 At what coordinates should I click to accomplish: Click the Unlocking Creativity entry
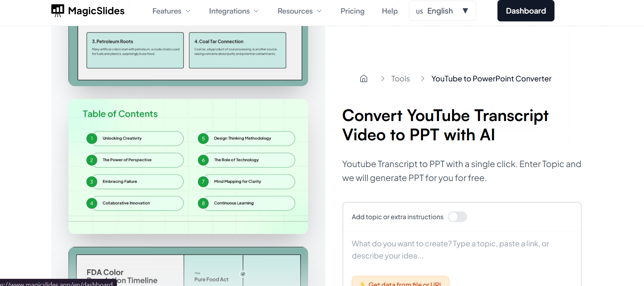pos(135,139)
